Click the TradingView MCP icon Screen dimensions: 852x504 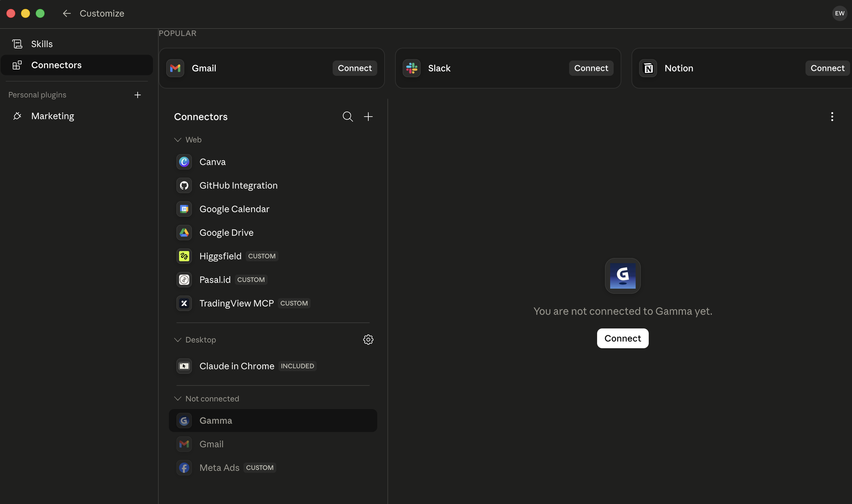(184, 303)
